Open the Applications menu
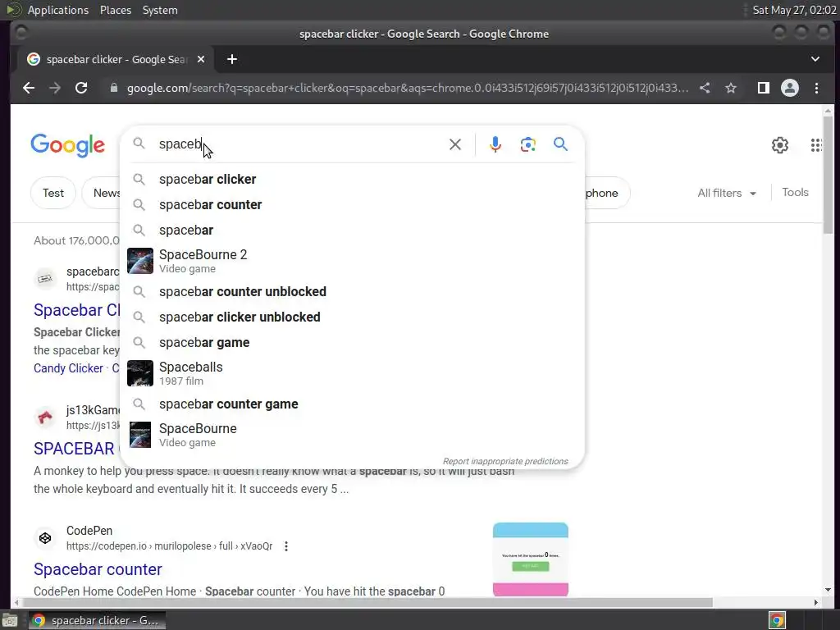Image resolution: width=840 pixels, height=630 pixels. coord(58,10)
